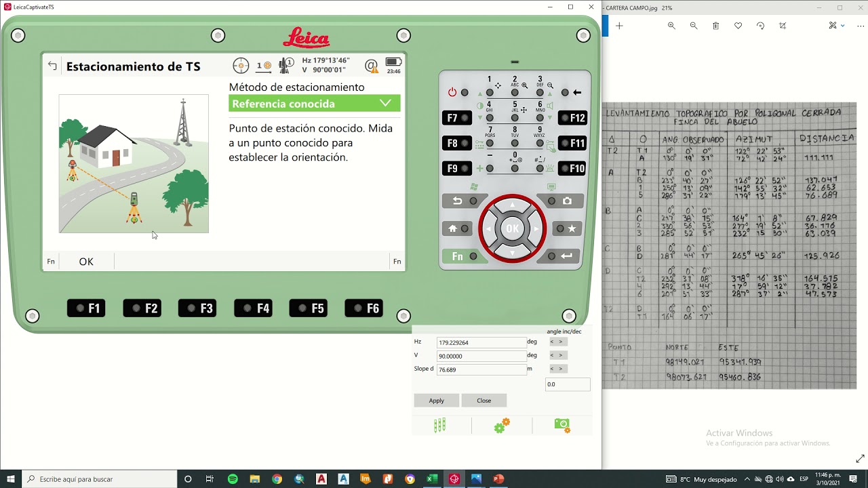The width and height of the screenshot is (868, 488).
Task: Click the F6 key below the screen
Action: click(364, 308)
